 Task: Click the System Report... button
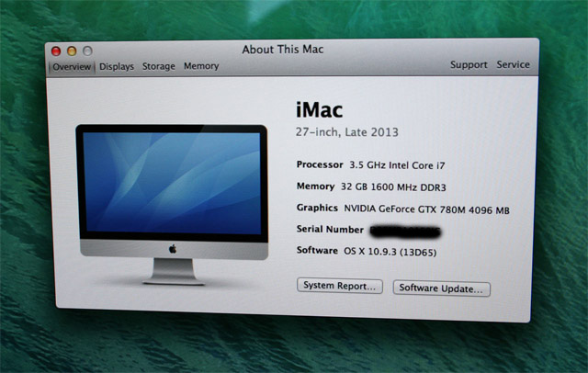pyautogui.click(x=340, y=286)
